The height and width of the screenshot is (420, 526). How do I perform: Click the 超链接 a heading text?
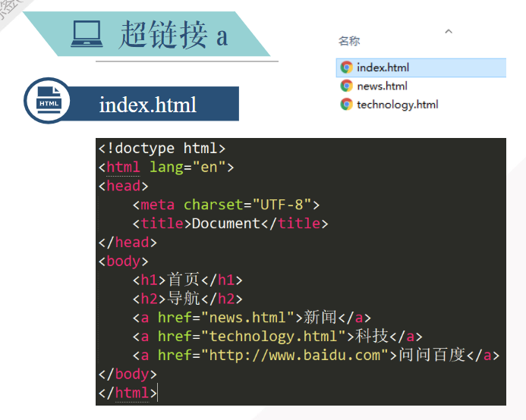173,35
